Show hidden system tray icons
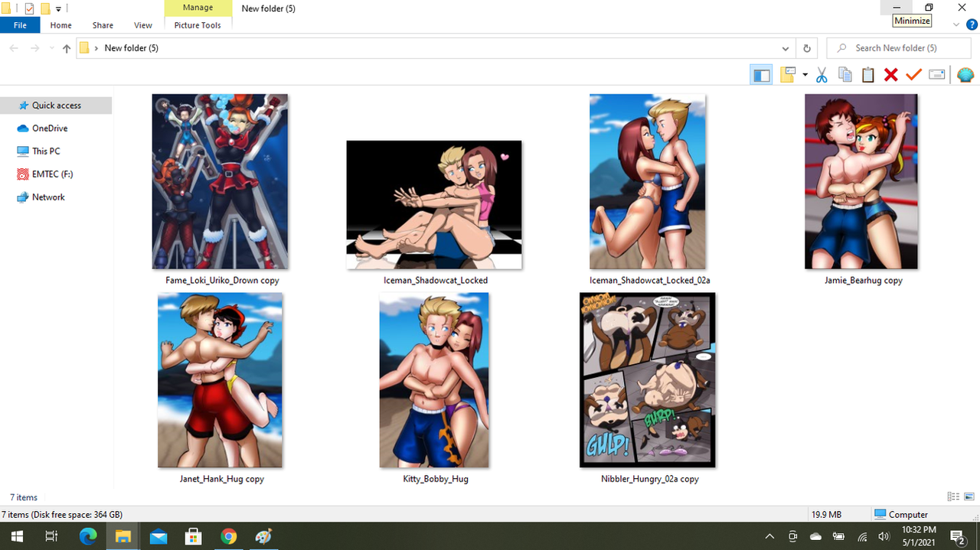Image resolution: width=980 pixels, height=550 pixels. click(x=769, y=536)
